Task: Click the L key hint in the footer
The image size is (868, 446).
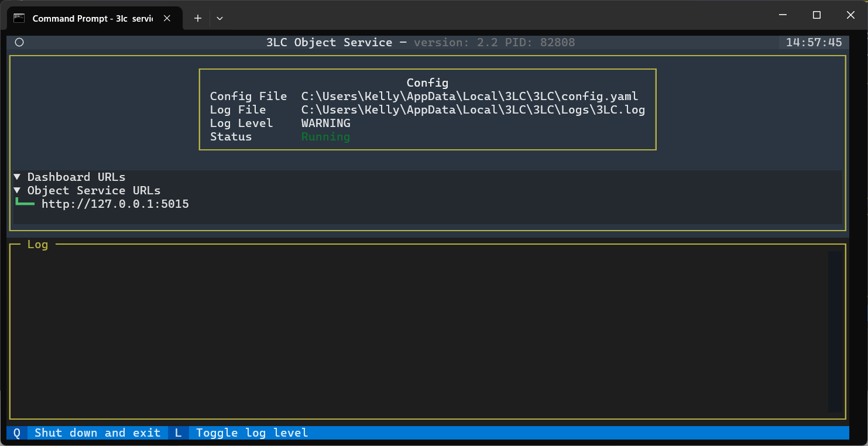Action: click(x=179, y=433)
